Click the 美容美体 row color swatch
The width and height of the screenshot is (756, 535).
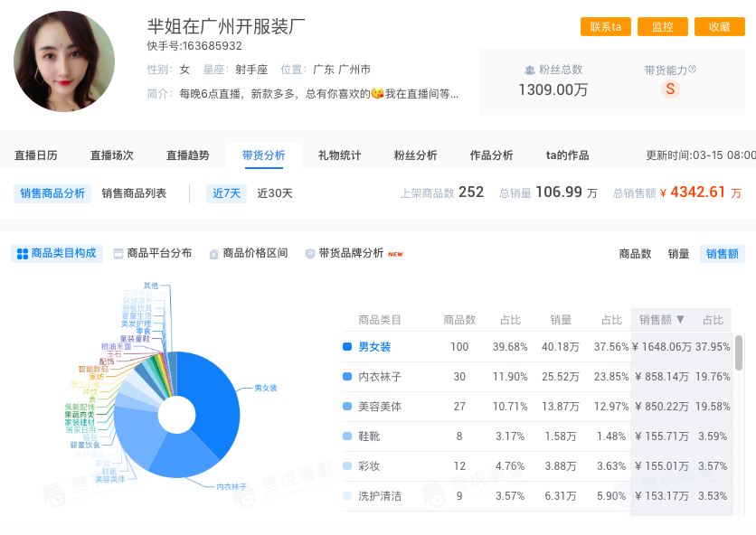click(347, 407)
